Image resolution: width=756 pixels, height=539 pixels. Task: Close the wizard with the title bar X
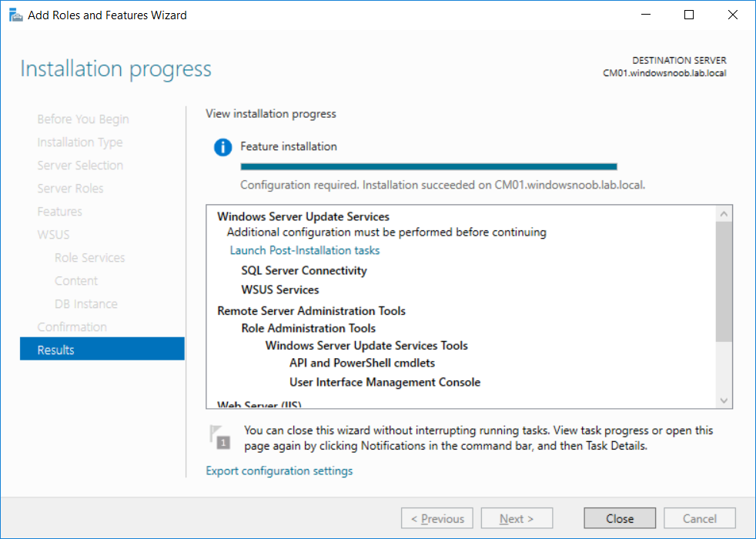[x=732, y=15]
